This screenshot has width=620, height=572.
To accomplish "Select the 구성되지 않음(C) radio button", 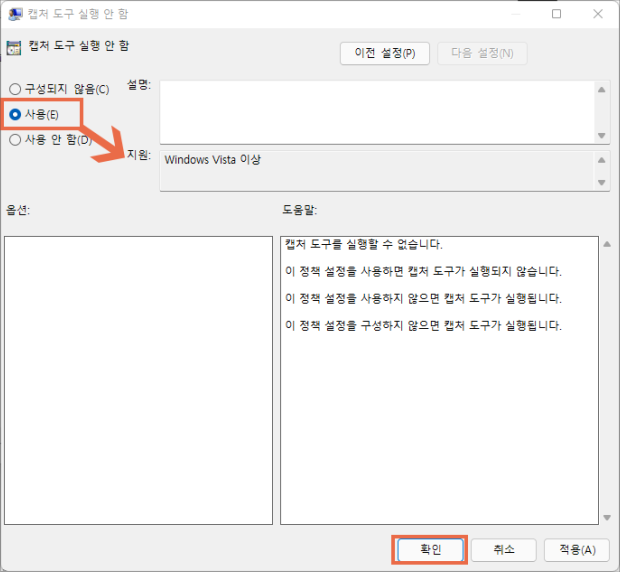I will [59, 89].
